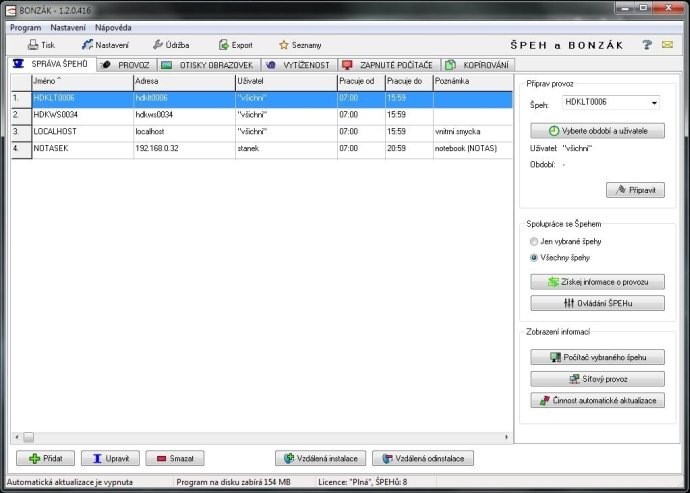
Task: Click the BONZÁK application title icon
Action: pyautogui.click(x=11, y=10)
